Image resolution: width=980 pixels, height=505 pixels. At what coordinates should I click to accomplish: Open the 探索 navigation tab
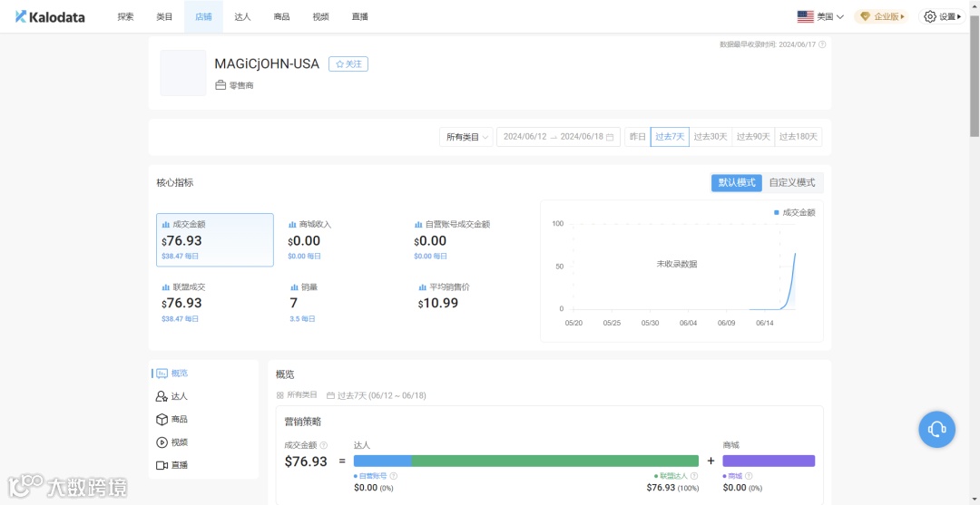pos(125,17)
